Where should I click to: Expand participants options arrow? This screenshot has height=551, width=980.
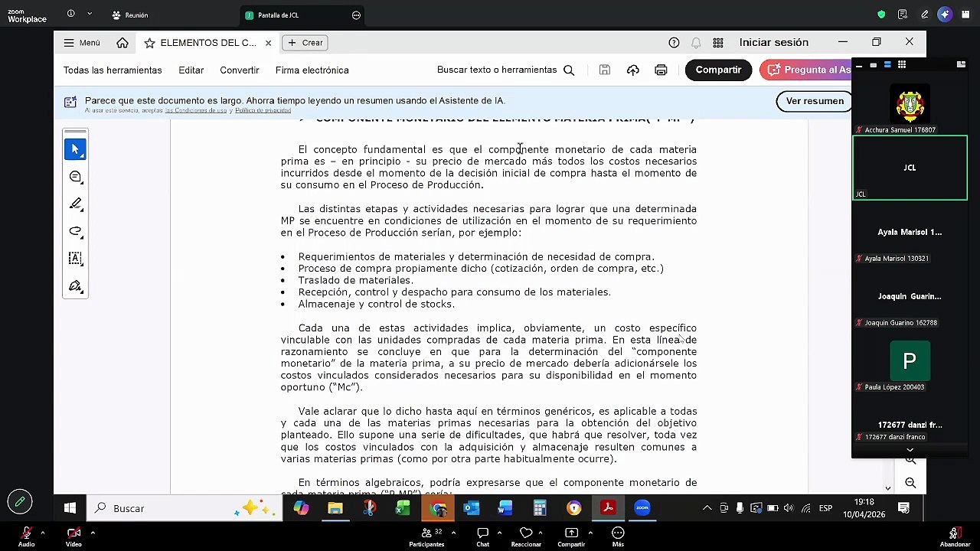pyautogui.click(x=453, y=533)
